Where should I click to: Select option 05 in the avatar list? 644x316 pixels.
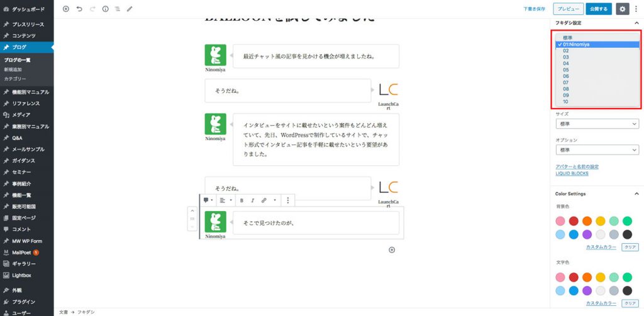566,70
